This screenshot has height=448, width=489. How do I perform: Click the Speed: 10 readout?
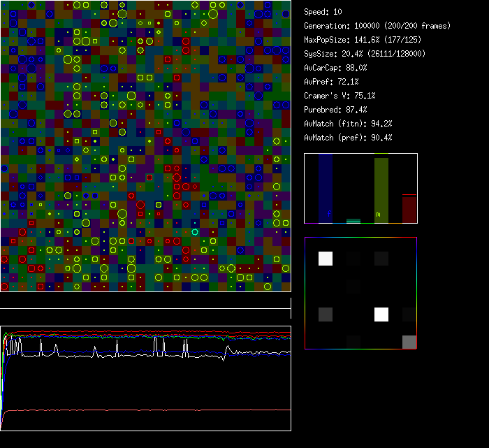[323, 12]
